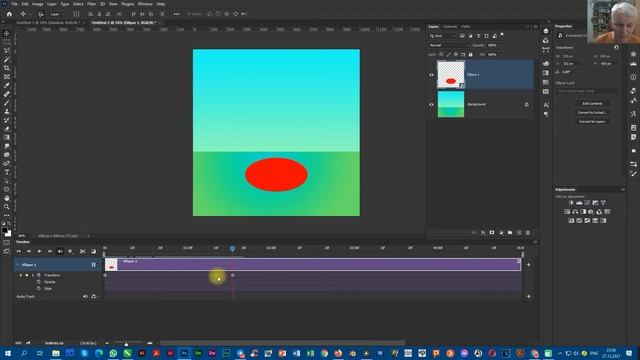Click the timeline transition icon
The height and width of the screenshot is (360, 640).
pos(93,251)
